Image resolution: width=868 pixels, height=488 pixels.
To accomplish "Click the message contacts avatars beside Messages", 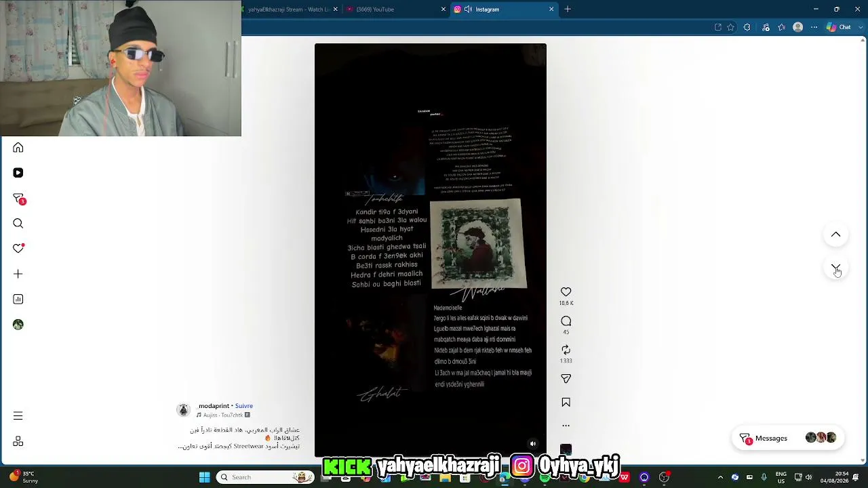I will point(821,438).
